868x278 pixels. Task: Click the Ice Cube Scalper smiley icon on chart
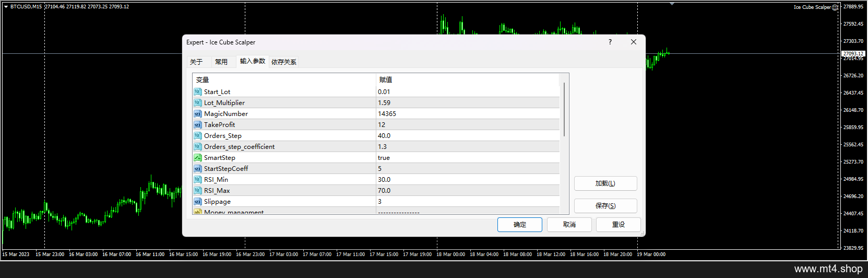tap(835, 7)
